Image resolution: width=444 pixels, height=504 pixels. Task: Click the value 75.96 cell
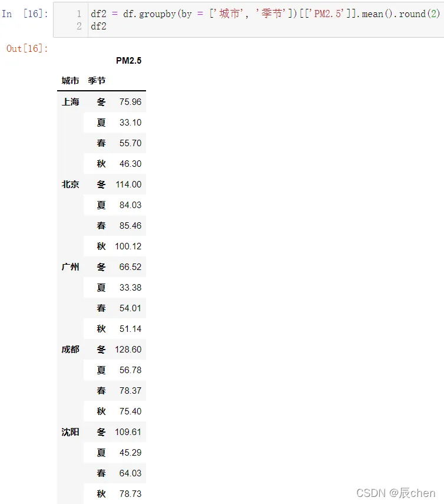tap(130, 102)
